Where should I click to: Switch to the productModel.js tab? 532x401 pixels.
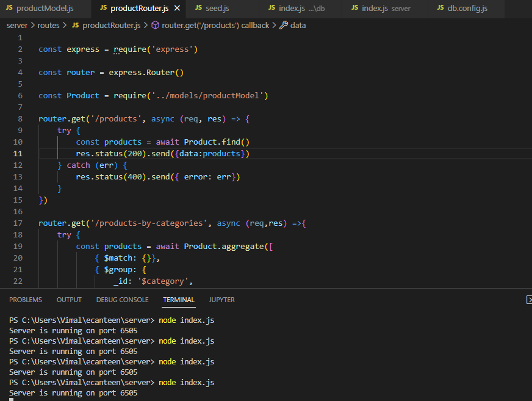tap(45, 9)
